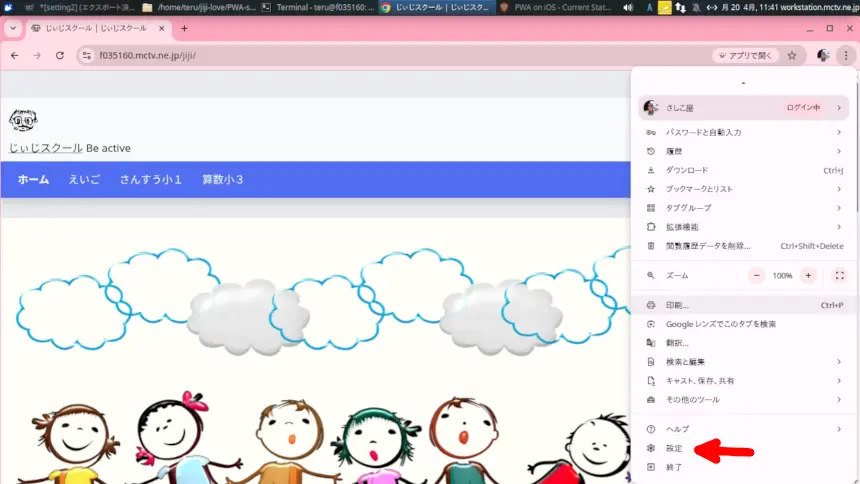Open site information icon in address bar
Image resolution: width=860 pixels, height=484 pixels.
(x=87, y=55)
